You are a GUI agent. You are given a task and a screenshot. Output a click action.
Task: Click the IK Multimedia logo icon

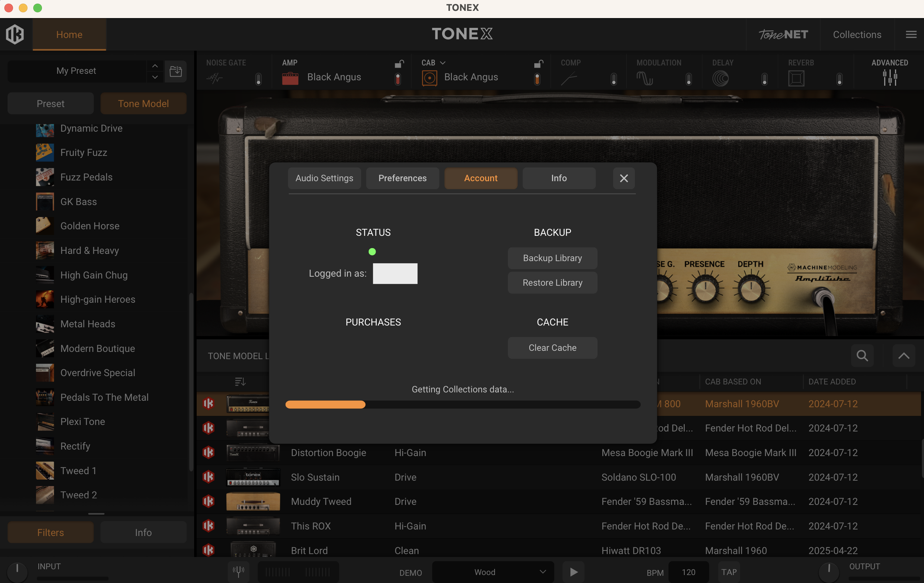(x=15, y=34)
